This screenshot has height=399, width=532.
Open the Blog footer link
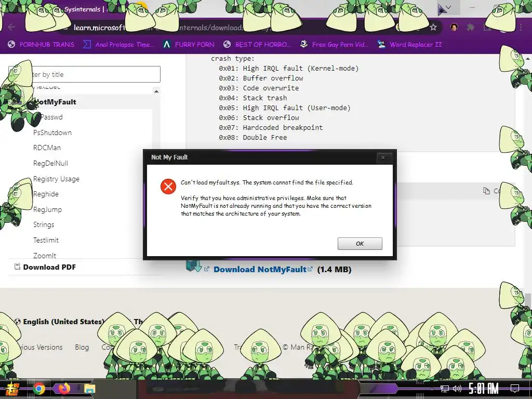(82, 347)
